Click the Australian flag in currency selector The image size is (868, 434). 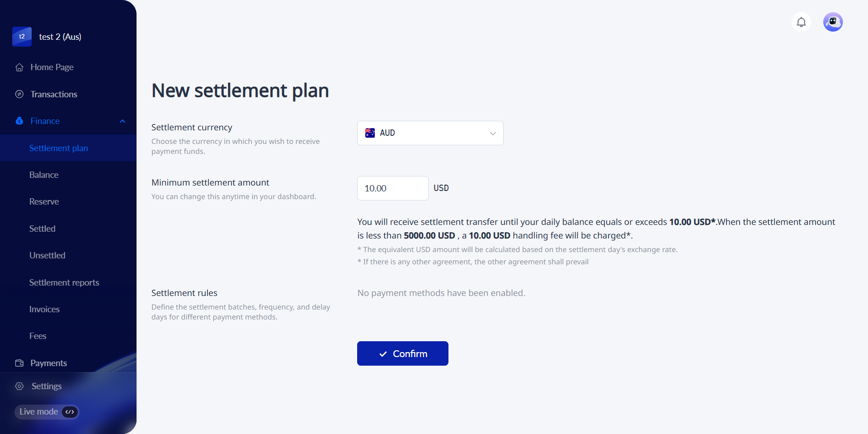(370, 133)
